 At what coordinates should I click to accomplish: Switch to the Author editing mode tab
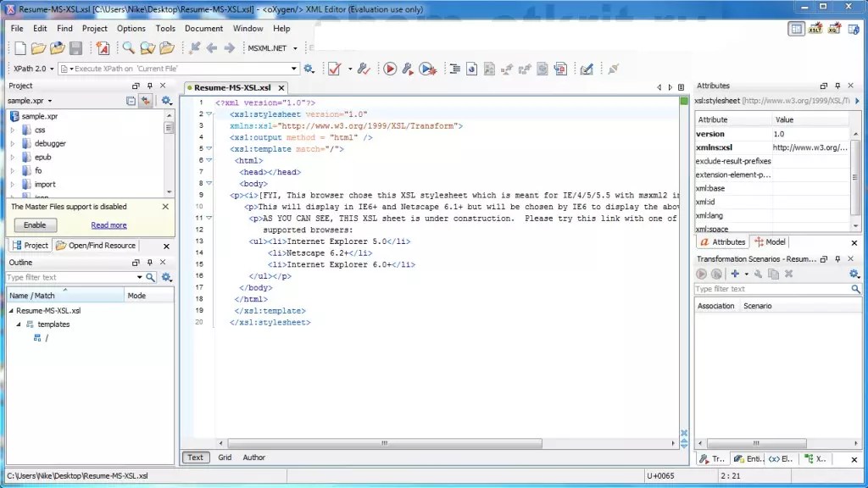coord(254,457)
